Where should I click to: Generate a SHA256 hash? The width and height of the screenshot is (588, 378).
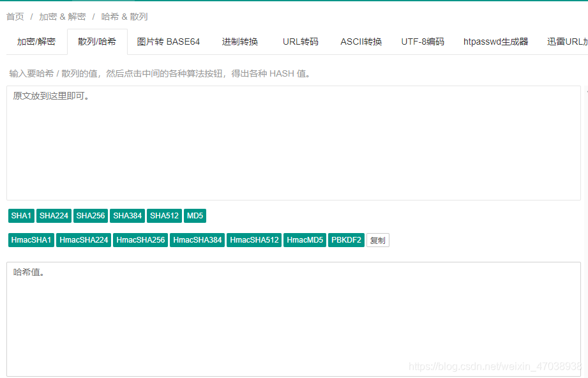[91, 216]
